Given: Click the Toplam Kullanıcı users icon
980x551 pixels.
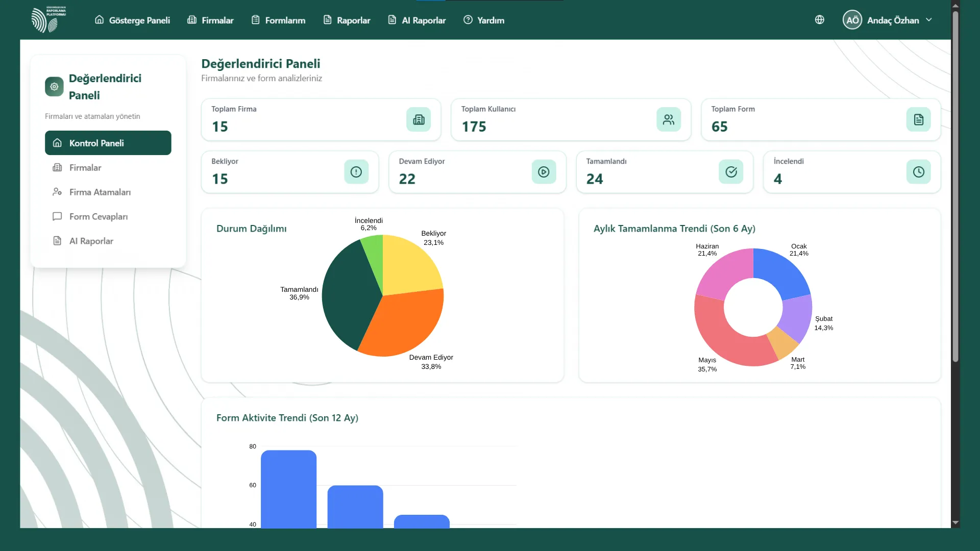Looking at the screenshot, I should [x=669, y=119].
